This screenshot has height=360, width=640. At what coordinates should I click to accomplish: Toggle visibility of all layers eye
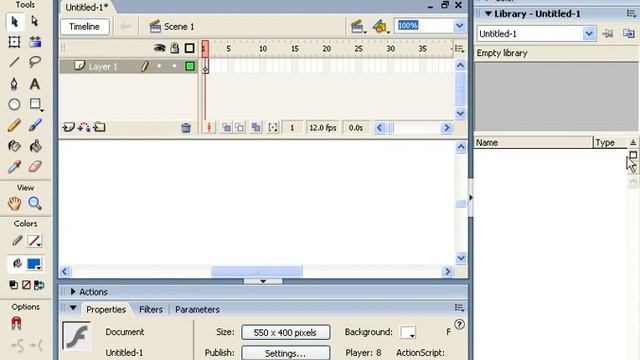pyautogui.click(x=159, y=48)
